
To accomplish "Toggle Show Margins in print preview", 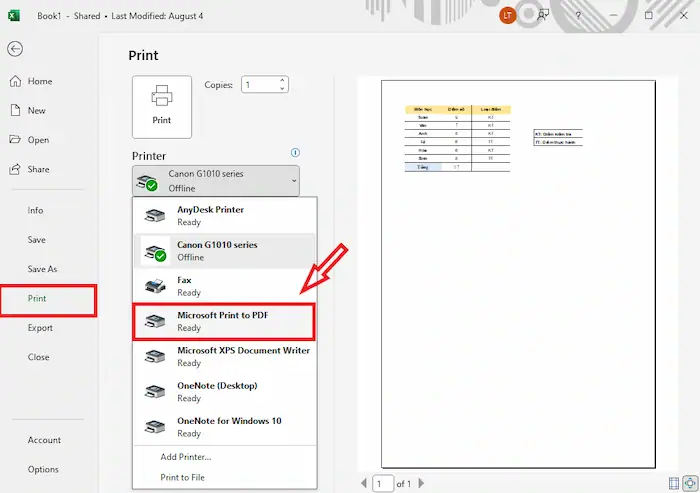I will click(x=673, y=483).
